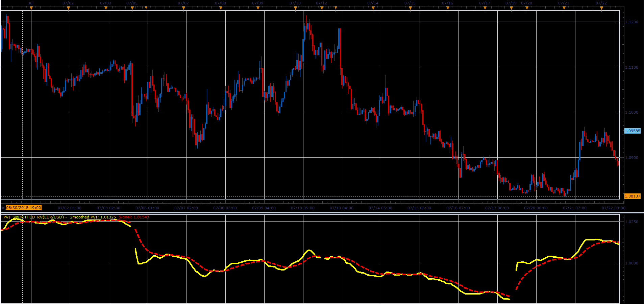Screen dimensions: 644x304
Task: Click the orange Jul day marker triangle
Action: 31,8
